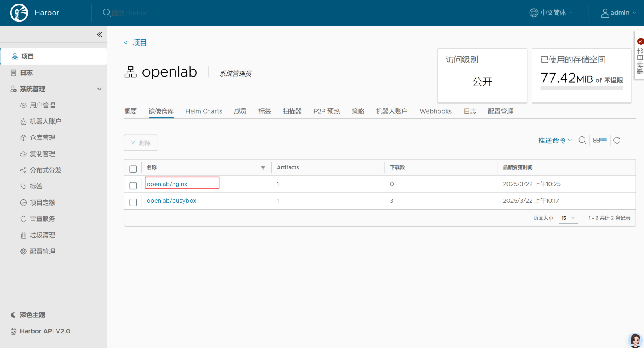
Task: Filter the name column
Action: coord(263,168)
